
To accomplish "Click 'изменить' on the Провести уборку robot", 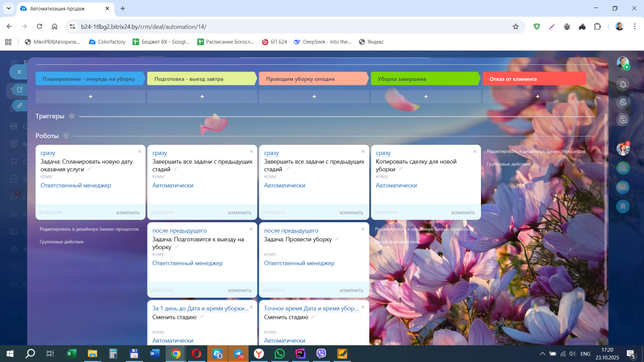I will tap(351, 290).
